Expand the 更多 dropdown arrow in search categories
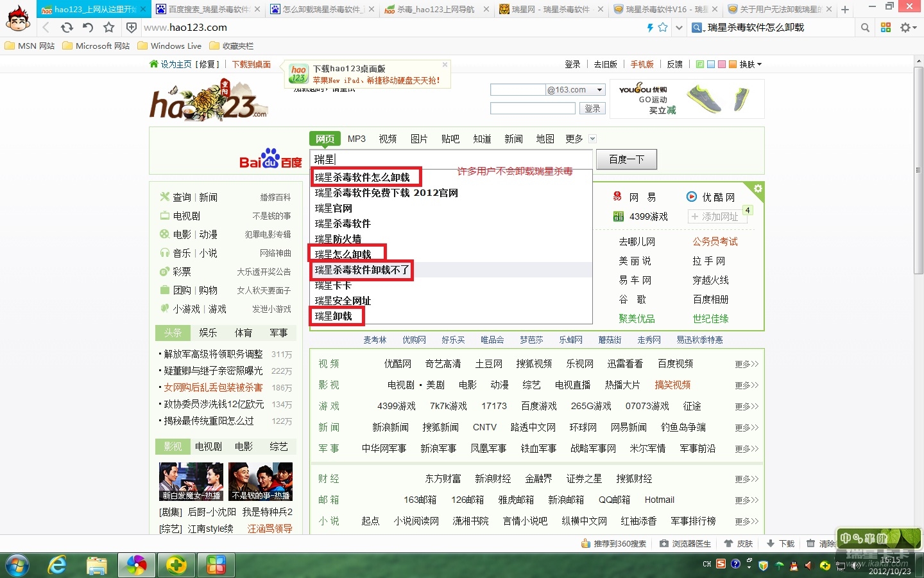Screen dimensions: 924x578 pos(592,139)
